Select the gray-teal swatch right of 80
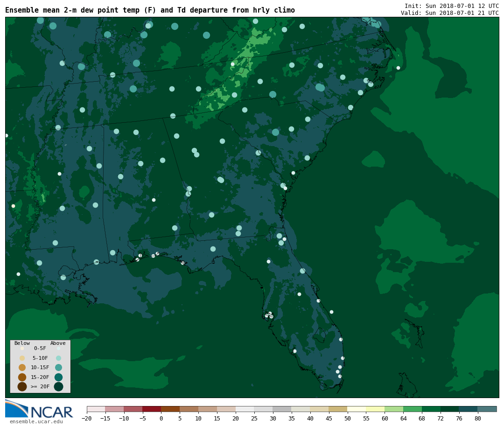504x427 pixels. coord(487,409)
